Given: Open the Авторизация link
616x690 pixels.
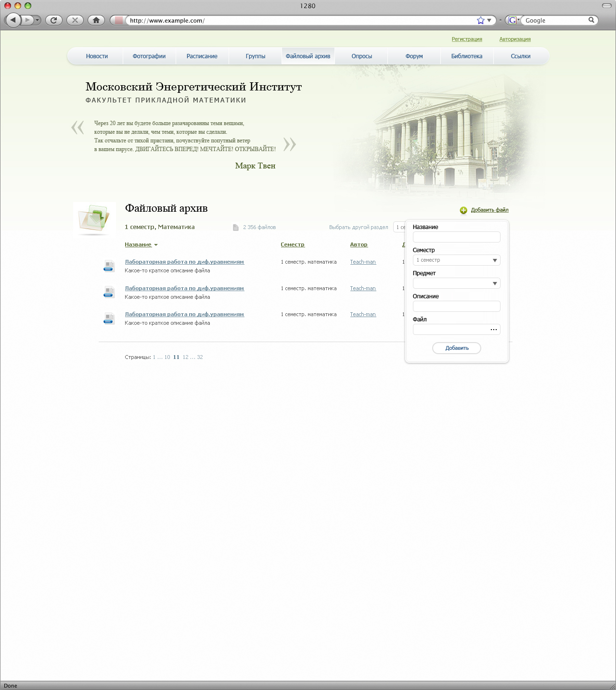Looking at the screenshot, I should tap(515, 39).
